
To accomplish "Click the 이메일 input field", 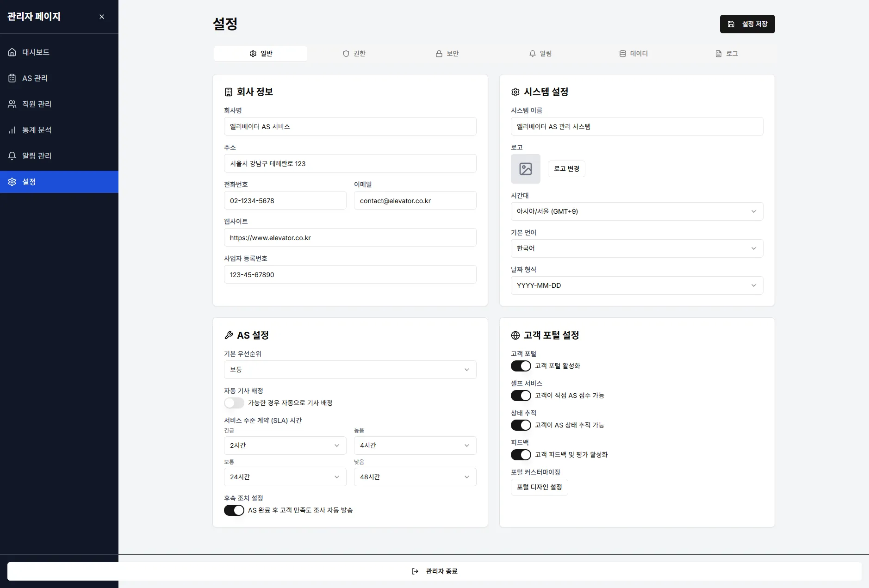I will pyautogui.click(x=415, y=200).
